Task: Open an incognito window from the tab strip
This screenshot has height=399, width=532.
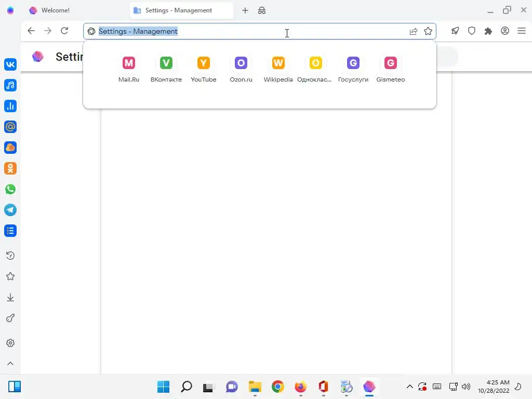Action: tap(262, 10)
